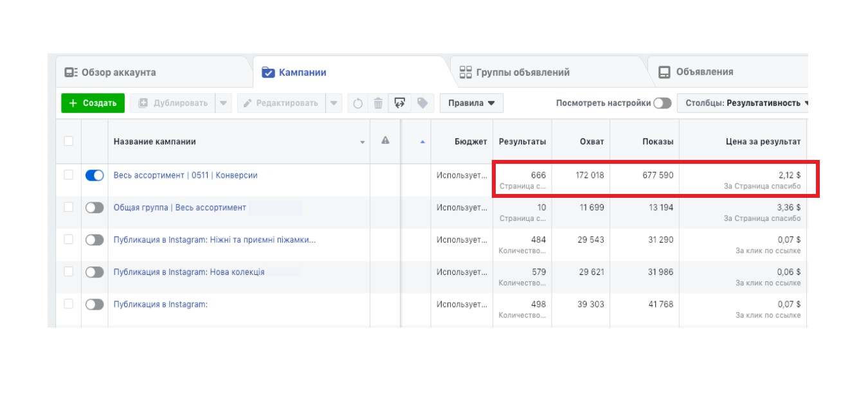868x404 pixels.
Task: Click the Редактировать pencil edit button
Action: (x=281, y=103)
